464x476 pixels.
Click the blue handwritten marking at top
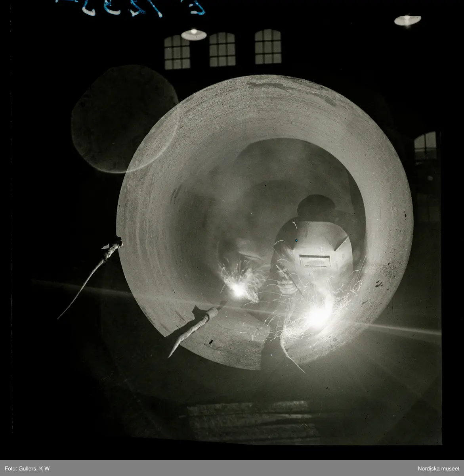pos(131,7)
